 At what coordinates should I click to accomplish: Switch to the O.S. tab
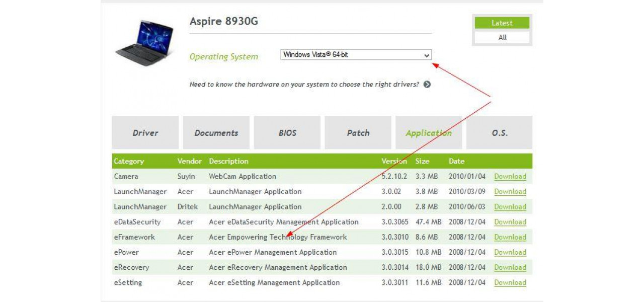click(500, 133)
